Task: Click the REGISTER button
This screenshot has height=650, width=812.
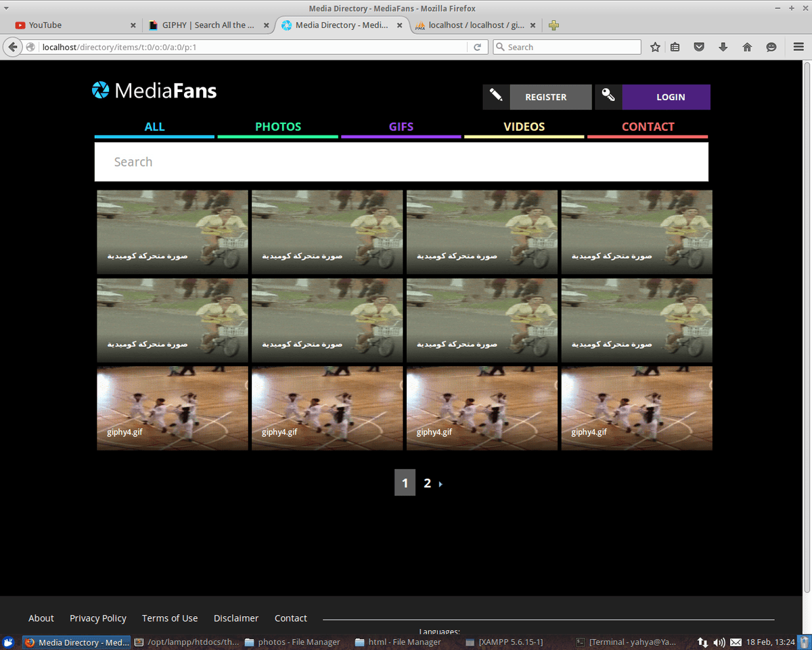Action: 545,97
